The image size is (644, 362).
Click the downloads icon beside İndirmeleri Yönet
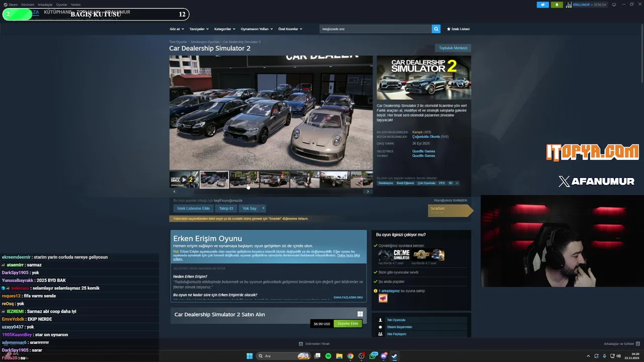(x=301, y=344)
